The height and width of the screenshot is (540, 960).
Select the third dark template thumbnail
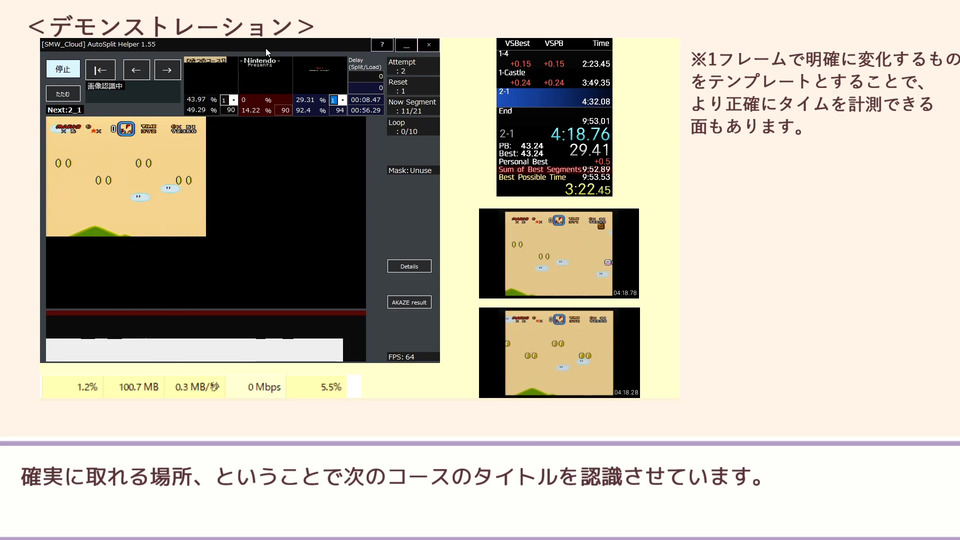(320, 75)
